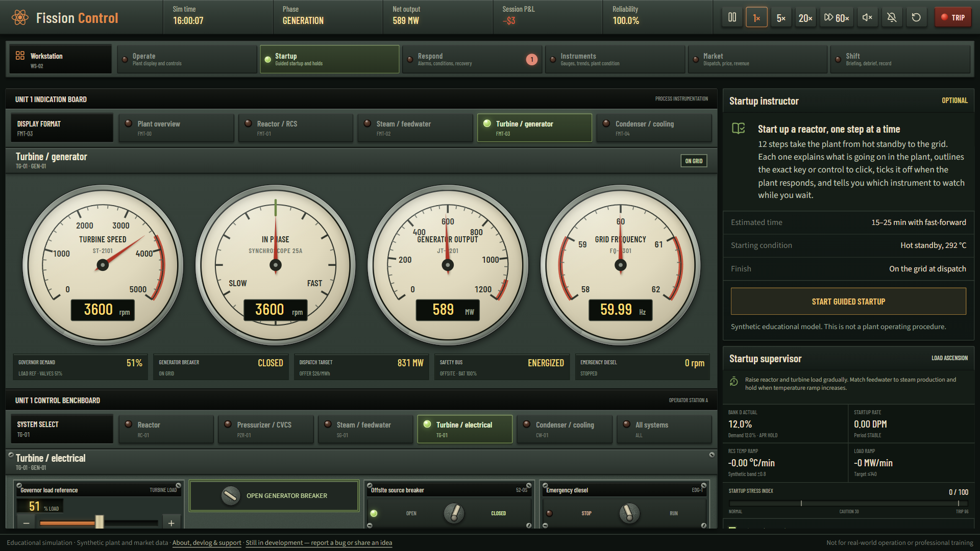Screen dimensions: 980x551
Task: Select Plant overview display format
Action: 177,128
